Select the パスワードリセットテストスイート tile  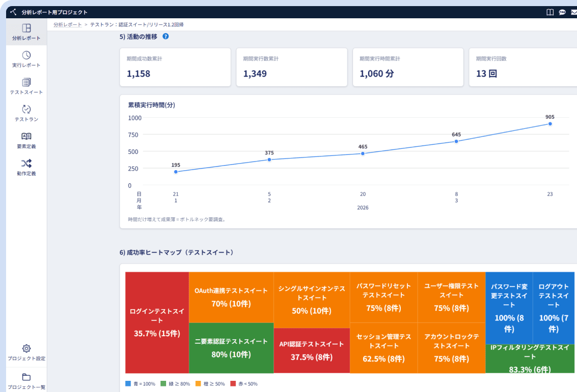(x=384, y=298)
